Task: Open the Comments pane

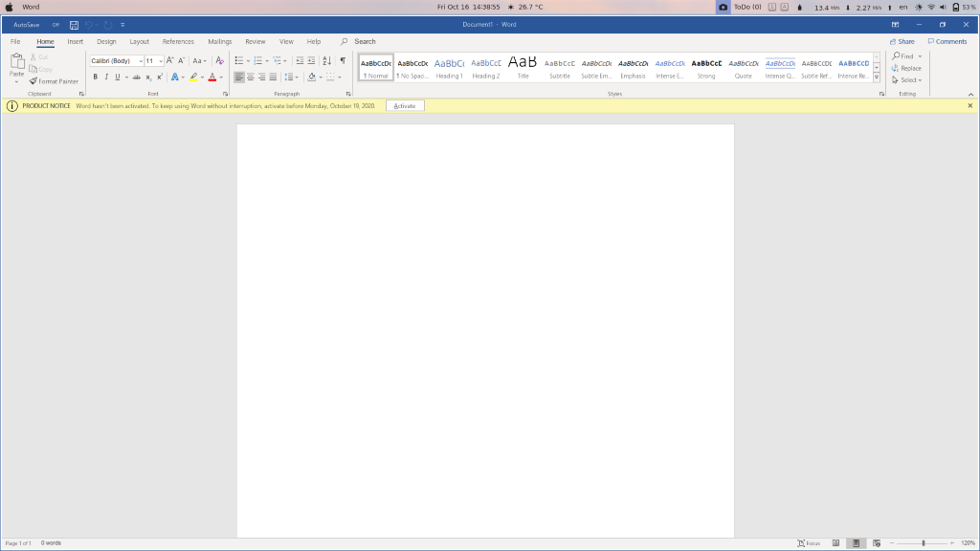Action: (x=947, y=42)
